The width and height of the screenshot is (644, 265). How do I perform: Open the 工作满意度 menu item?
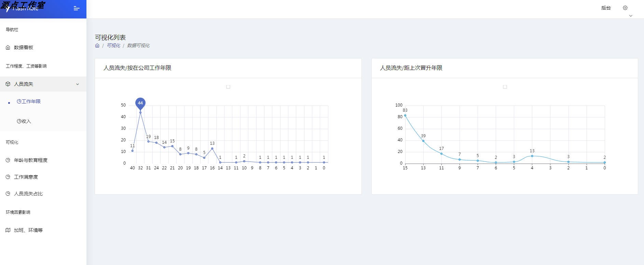[x=26, y=177]
